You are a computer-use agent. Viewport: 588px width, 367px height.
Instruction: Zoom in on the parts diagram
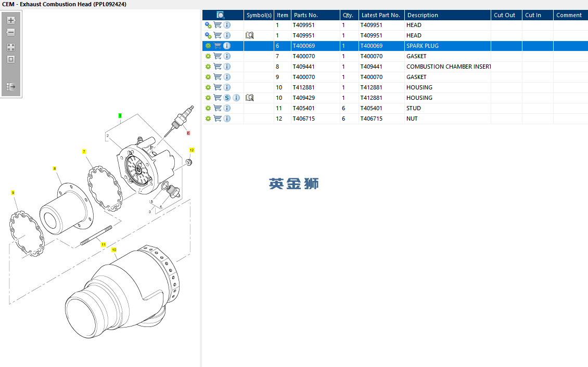click(11, 20)
